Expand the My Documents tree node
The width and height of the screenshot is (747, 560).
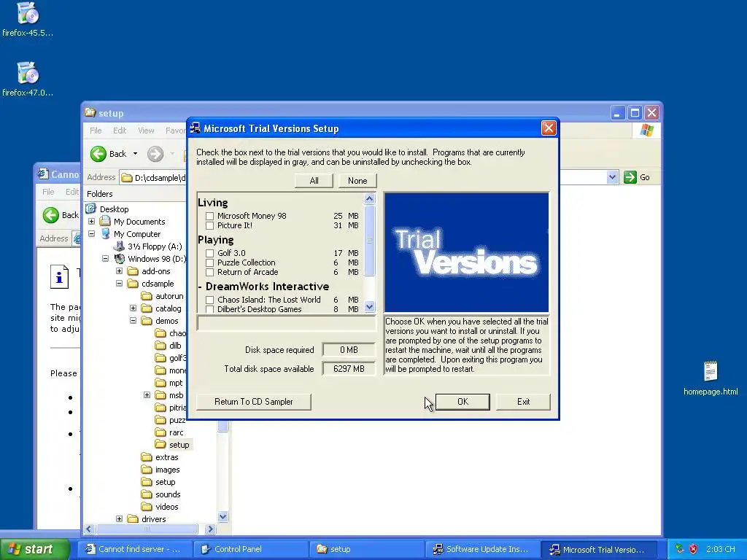91,222
